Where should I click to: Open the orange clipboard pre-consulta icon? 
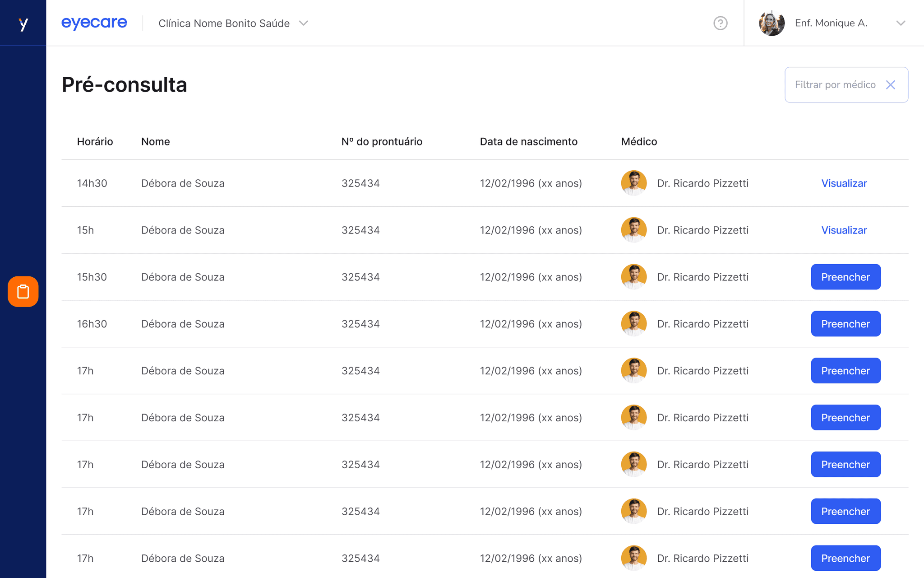tap(23, 292)
